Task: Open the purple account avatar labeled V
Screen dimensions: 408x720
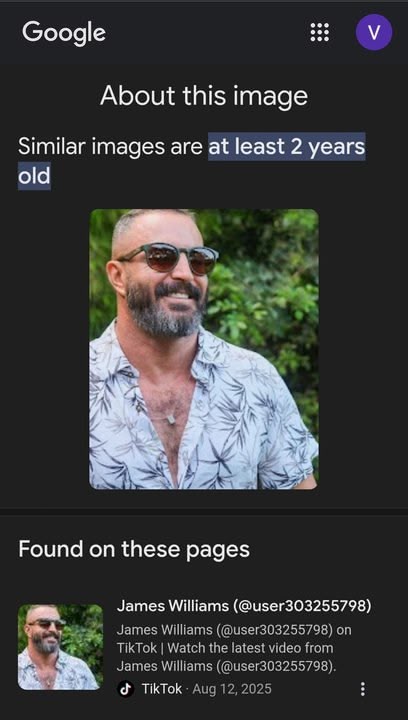Action: (x=374, y=32)
